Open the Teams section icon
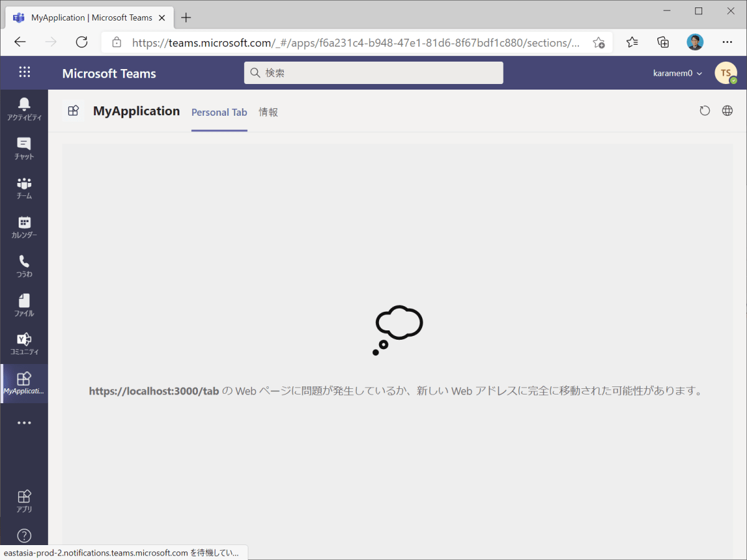The image size is (747, 560). click(24, 187)
